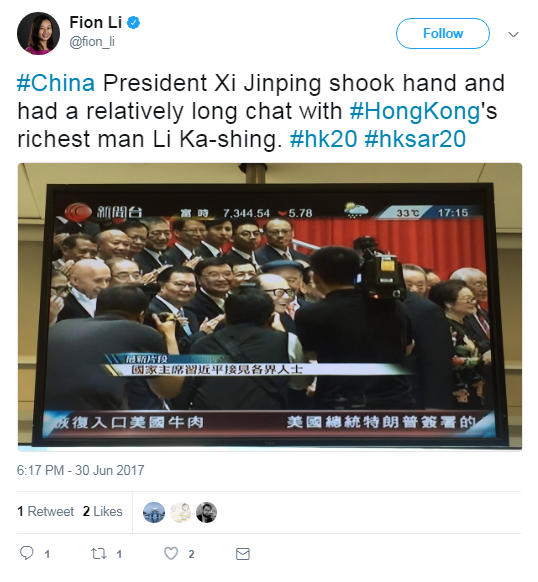Click the envelope direct message icon

[243, 554]
